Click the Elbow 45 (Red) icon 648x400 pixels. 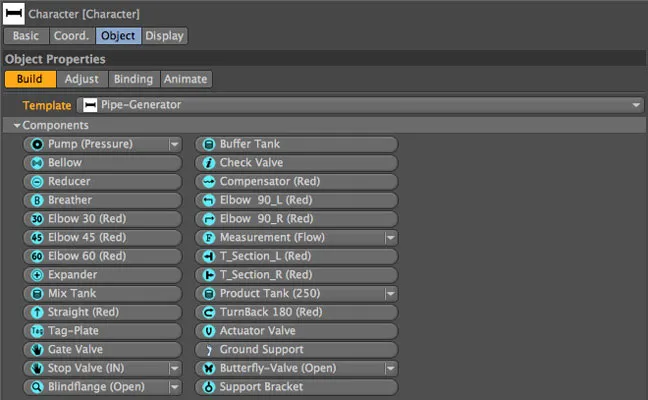pos(37,237)
